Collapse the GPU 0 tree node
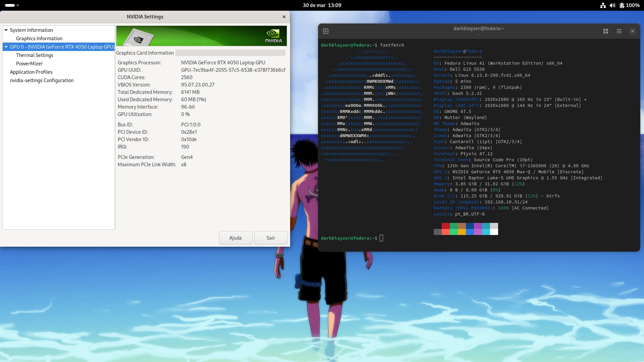This screenshot has height=362, width=644. click(6, 47)
